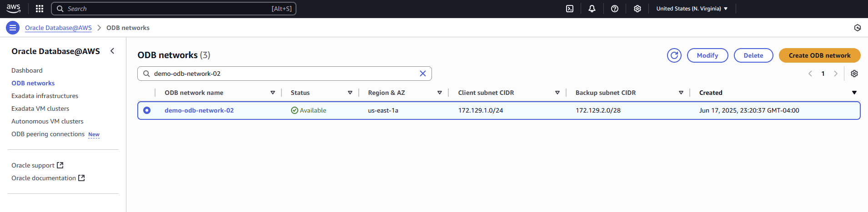This screenshot has width=868, height=212.
Task: Open the Oracle support link
Action: click(33, 165)
